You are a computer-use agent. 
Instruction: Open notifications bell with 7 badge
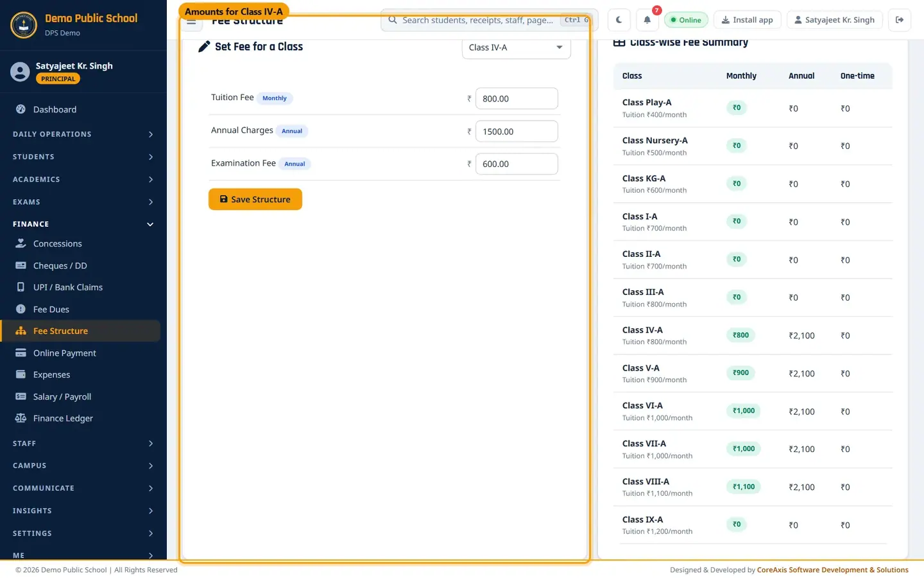click(647, 20)
